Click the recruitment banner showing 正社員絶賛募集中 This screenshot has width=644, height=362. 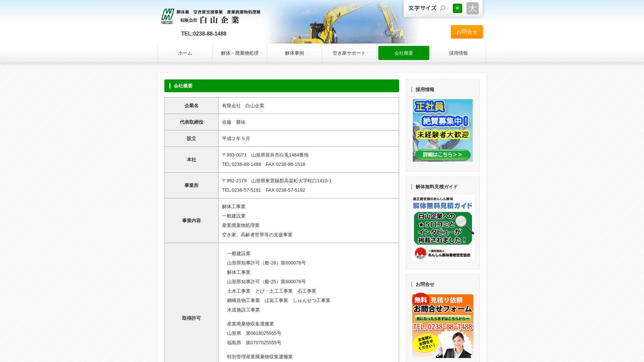click(x=442, y=130)
